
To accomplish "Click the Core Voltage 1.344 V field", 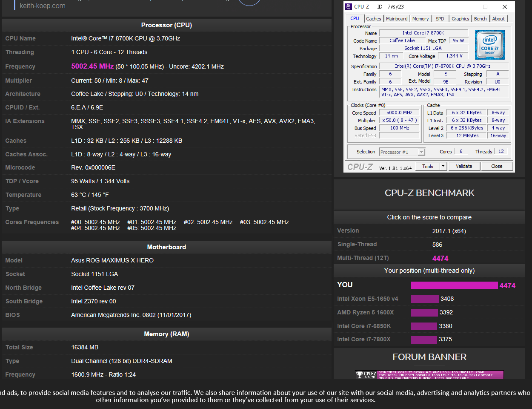I will [454, 56].
